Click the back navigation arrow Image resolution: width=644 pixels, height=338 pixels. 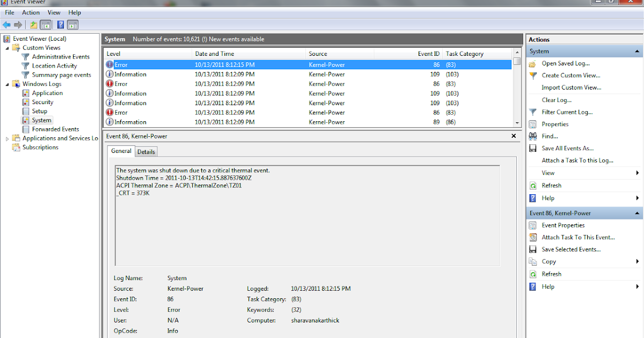(6, 24)
